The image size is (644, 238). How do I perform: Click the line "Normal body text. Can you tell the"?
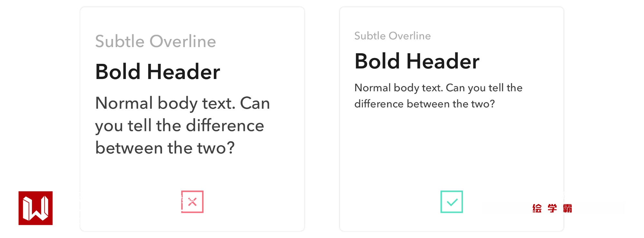point(438,88)
